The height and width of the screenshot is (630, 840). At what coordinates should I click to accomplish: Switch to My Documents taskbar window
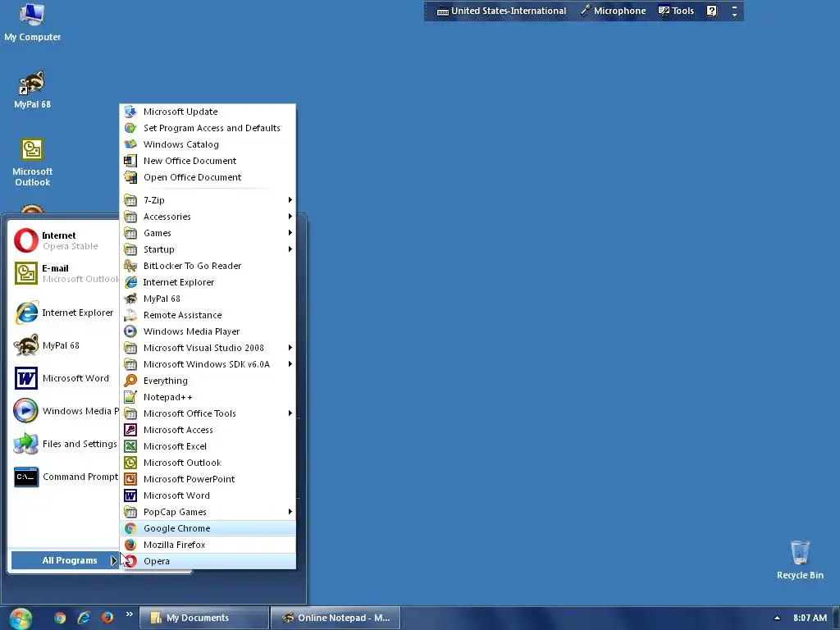(x=204, y=618)
